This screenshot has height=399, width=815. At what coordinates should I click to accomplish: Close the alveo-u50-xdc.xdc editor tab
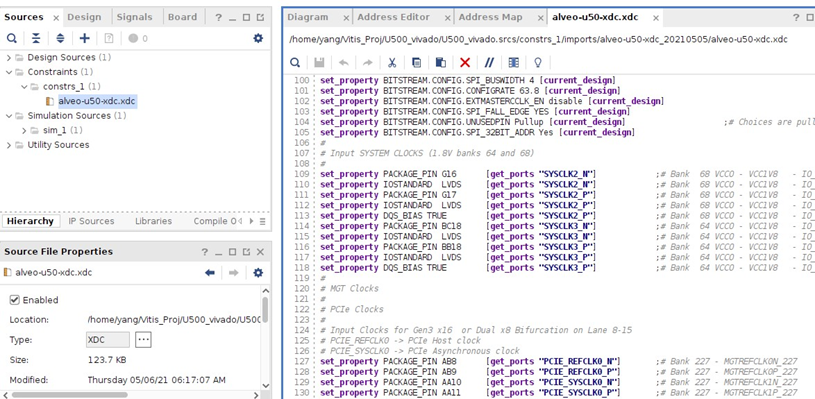(656, 18)
